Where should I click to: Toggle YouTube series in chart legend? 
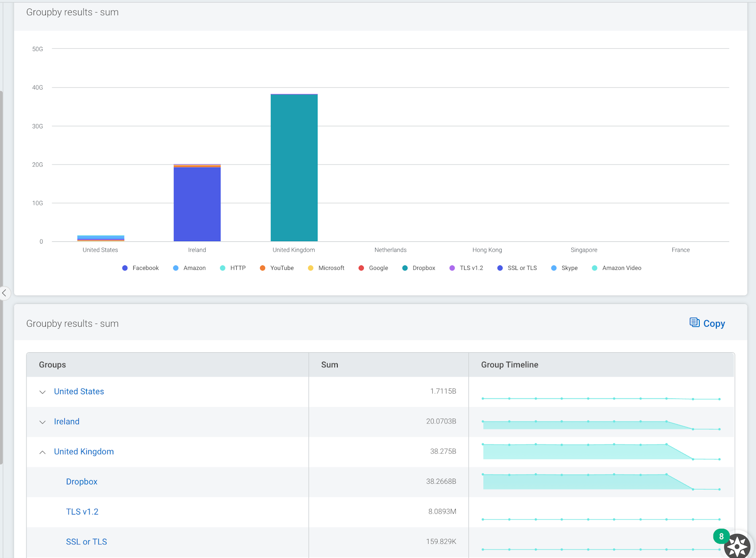pyautogui.click(x=277, y=268)
